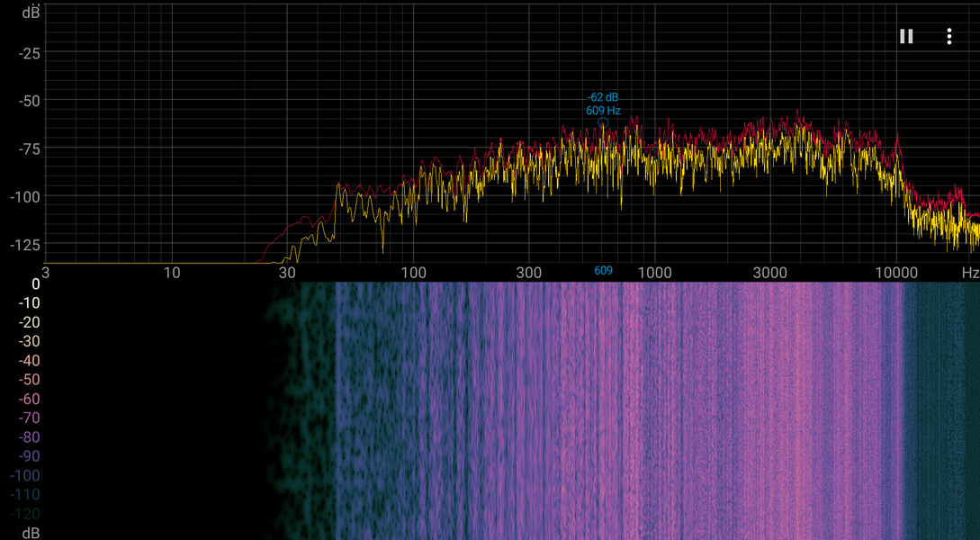This screenshot has height=540, width=980.
Task: Click the 100 Hz axis label
Action: (413, 273)
